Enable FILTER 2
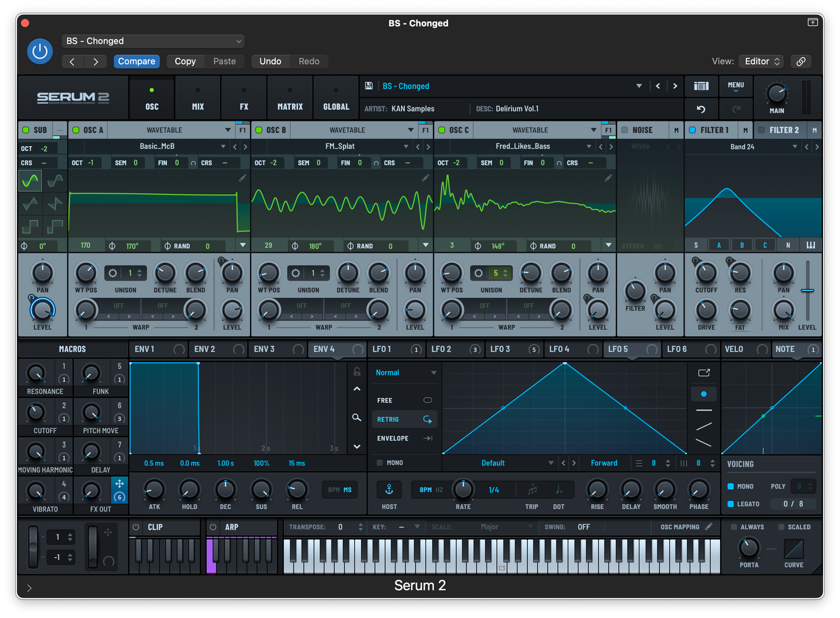Viewport: 840px width, 618px height. [x=761, y=130]
